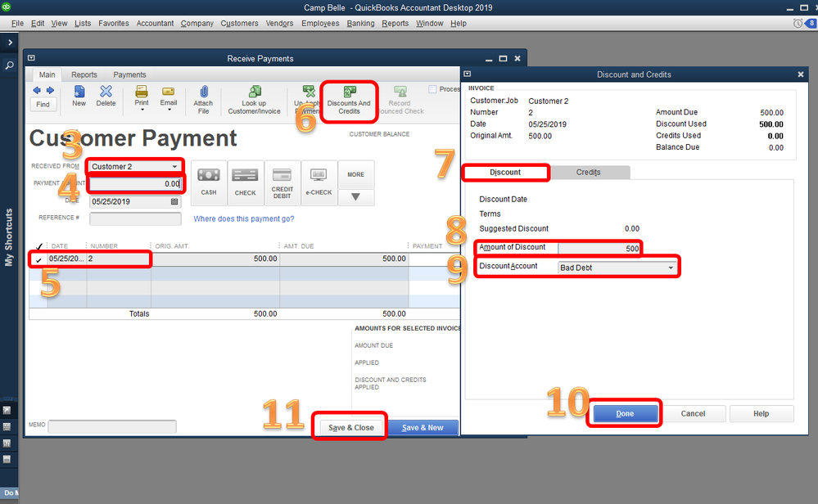818x504 pixels.
Task: Click Receive Payments window menu icon
Action: (31, 58)
